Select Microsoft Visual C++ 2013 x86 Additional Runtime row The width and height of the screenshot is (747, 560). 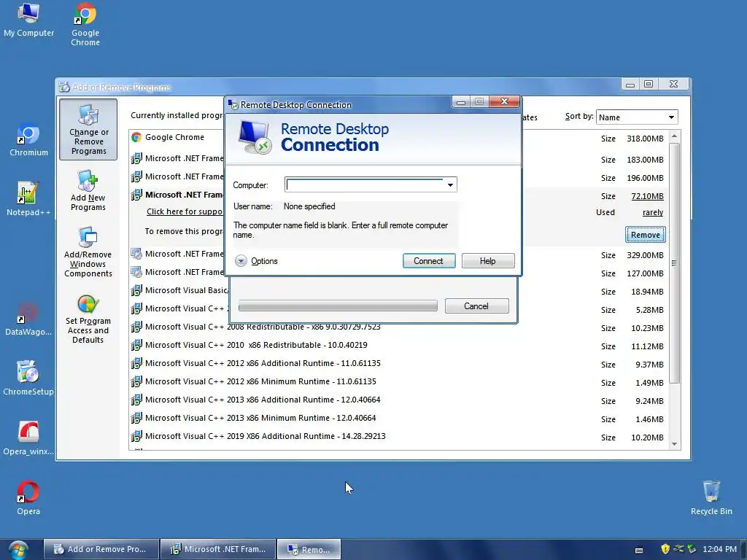[x=398, y=400]
